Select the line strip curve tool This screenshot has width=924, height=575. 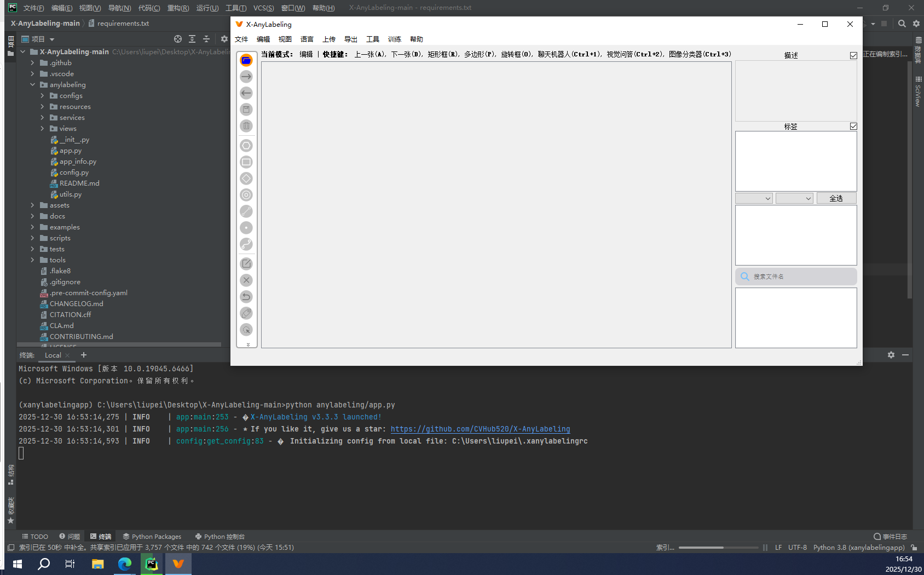pos(246,244)
